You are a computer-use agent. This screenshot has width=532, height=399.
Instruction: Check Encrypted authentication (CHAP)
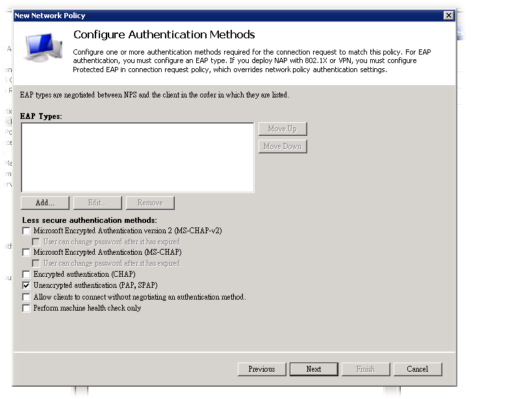(x=27, y=274)
